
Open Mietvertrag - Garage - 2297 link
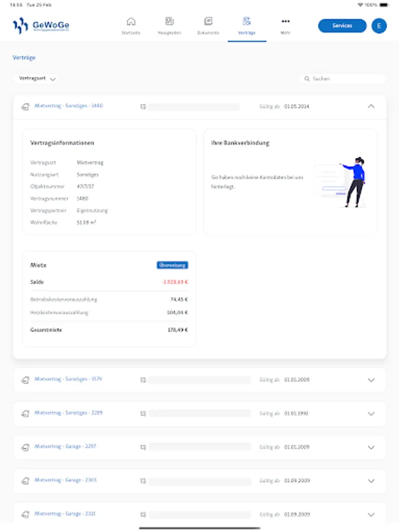65,446
